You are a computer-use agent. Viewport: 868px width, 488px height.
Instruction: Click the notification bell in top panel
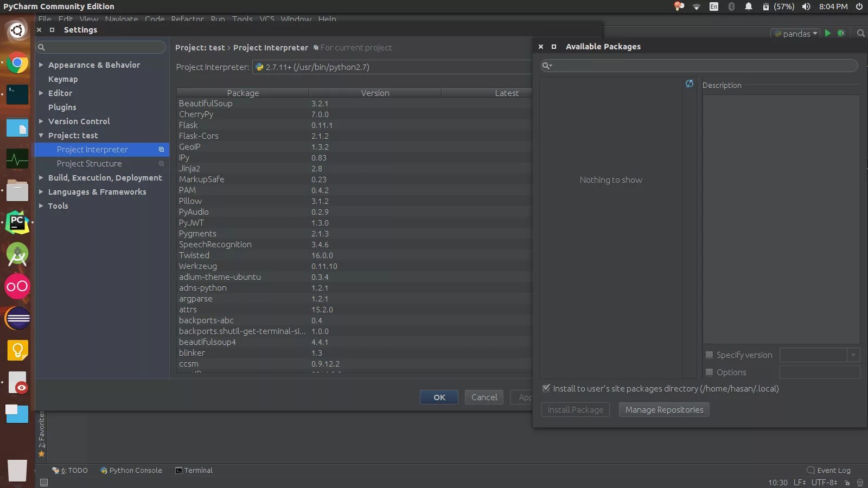[749, 7]
